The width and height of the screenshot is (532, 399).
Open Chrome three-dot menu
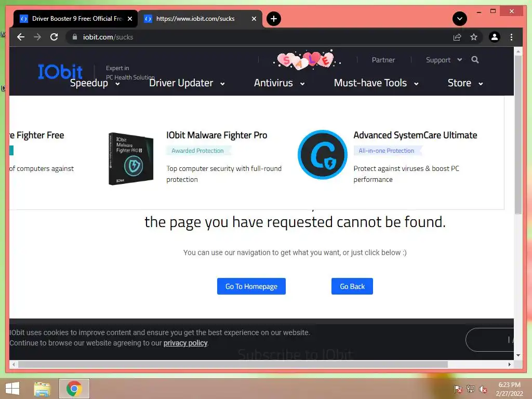(x=512, y=37)
